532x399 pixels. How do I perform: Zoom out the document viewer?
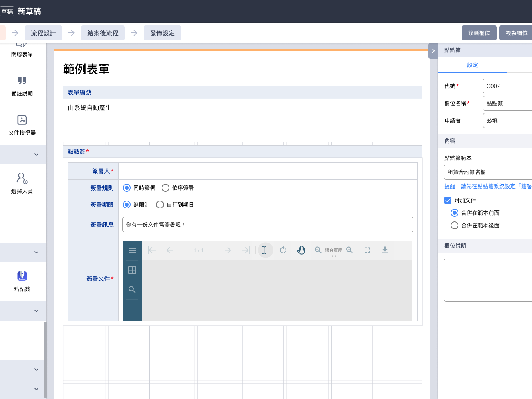[x=318, y=250]
